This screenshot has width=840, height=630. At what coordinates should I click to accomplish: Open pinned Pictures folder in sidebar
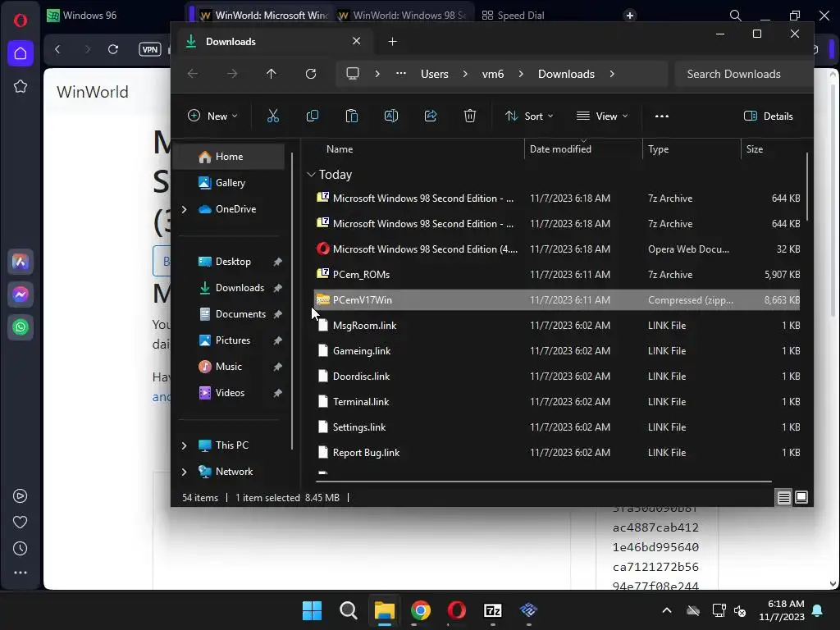click(x=232, y=340)
